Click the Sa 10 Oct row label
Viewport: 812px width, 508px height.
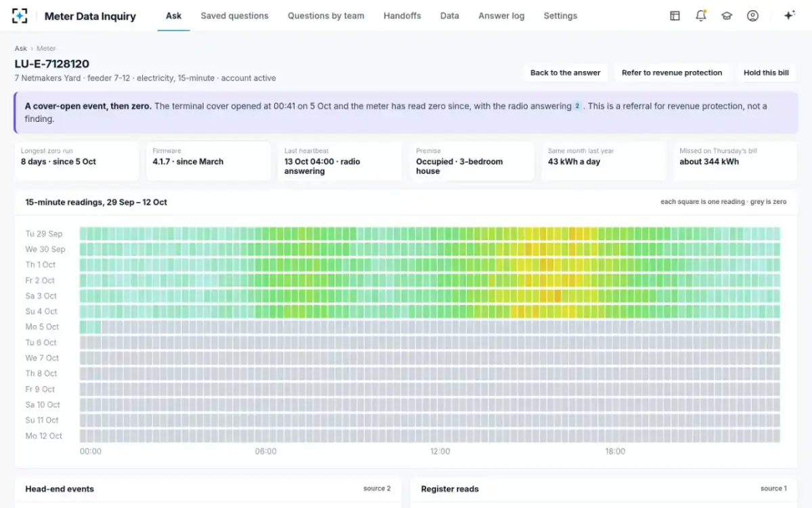(x=43, y=405)
